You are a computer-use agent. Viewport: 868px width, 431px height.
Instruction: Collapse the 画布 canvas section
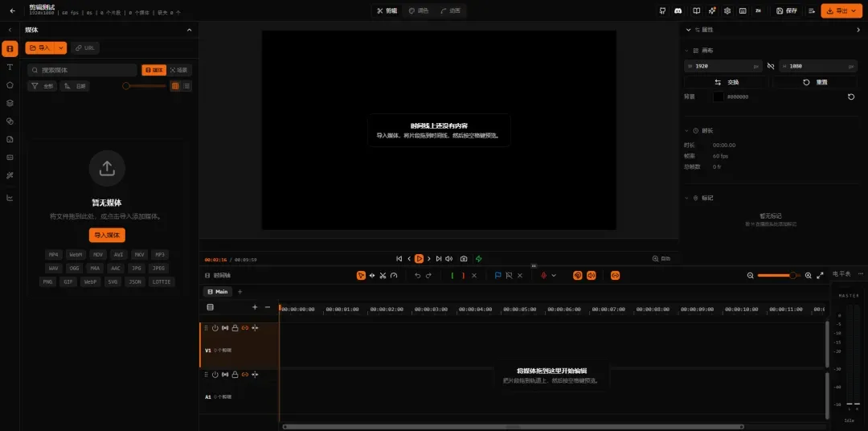point(687,51)
